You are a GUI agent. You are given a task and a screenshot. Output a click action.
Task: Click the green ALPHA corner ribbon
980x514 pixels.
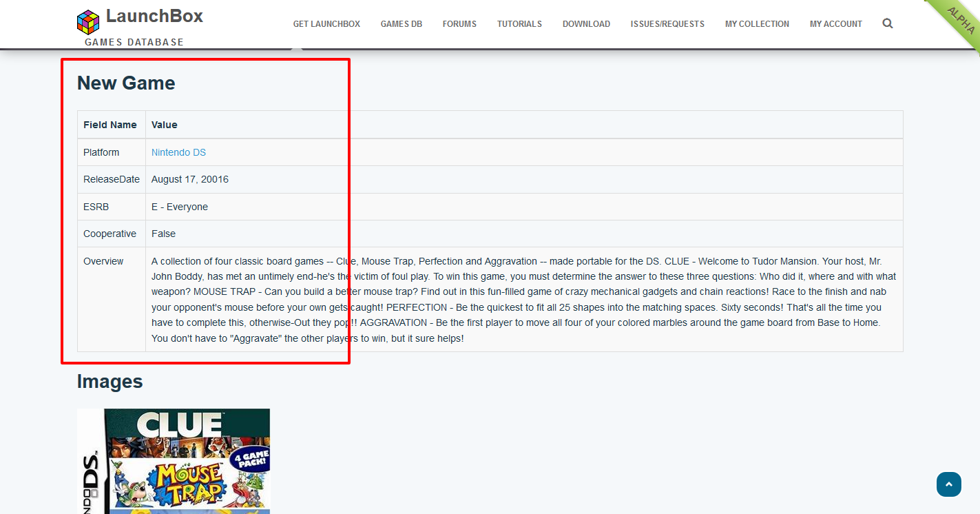(959, 20)
